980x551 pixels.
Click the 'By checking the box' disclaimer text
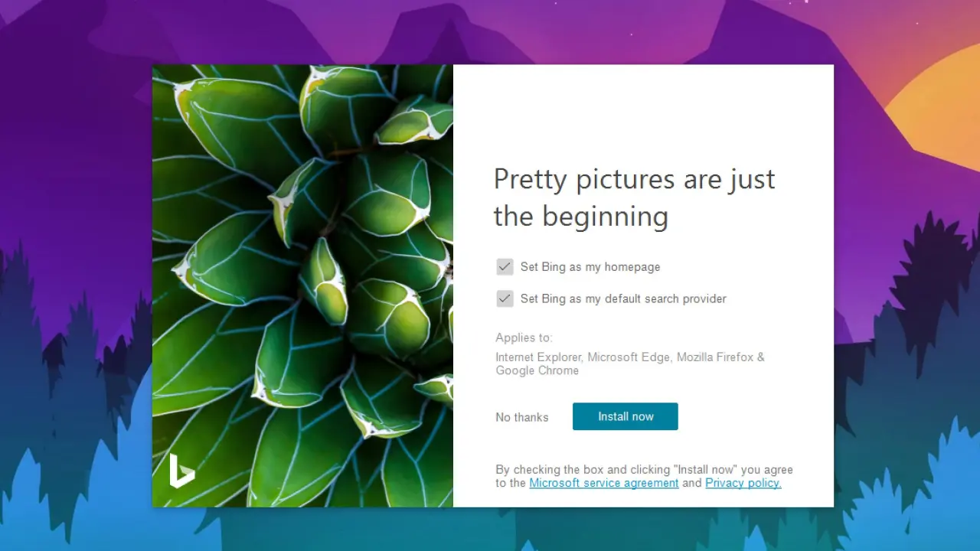[643, 470]
